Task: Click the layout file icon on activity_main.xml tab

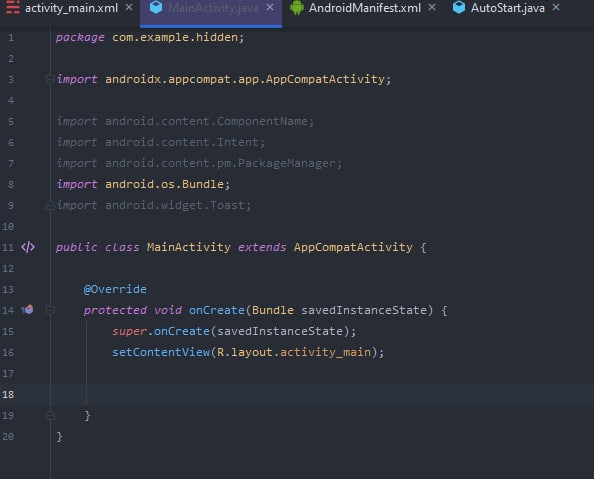Action: coord(13,7)
